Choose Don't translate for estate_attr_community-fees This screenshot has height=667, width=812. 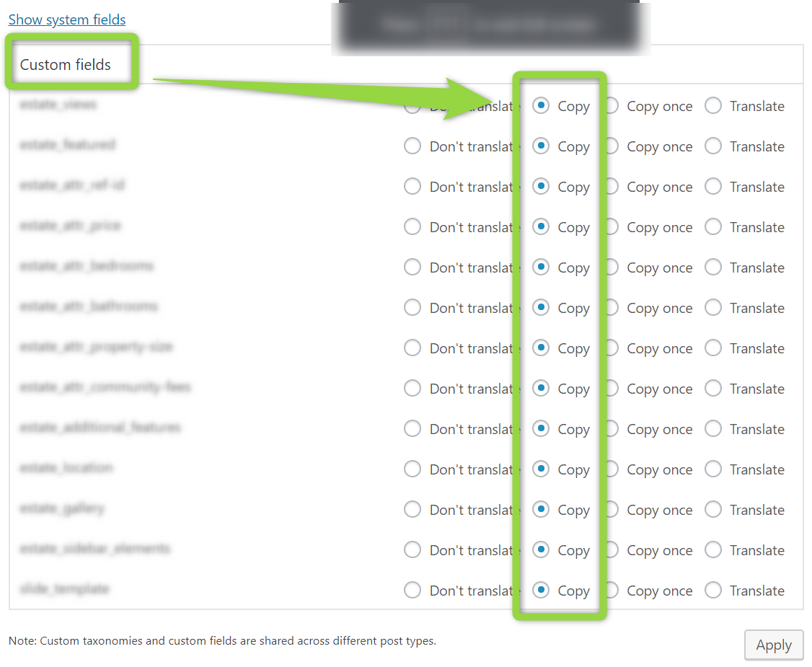click(x=412, y=389)
